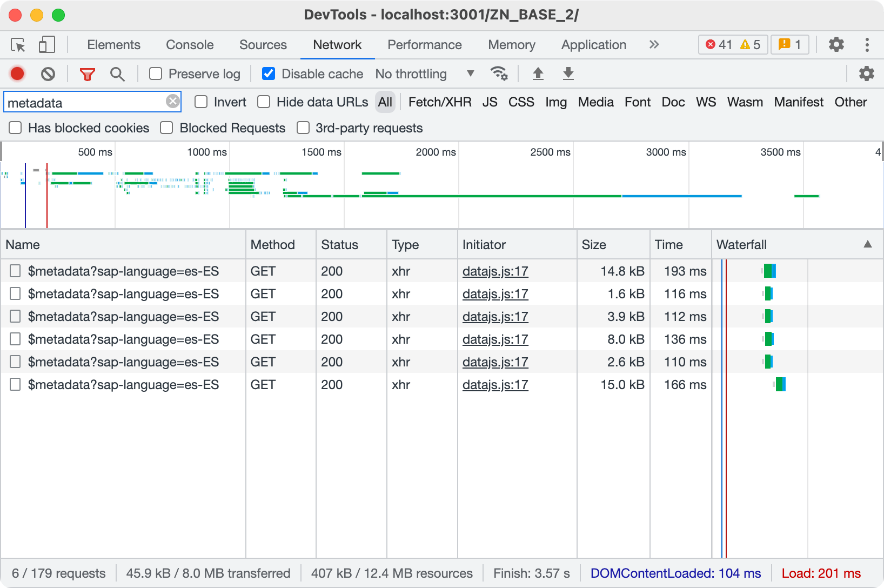Open datajs.js:17 initiator of first request
This screenshot has width=884, height=588.
pos(495,271)
